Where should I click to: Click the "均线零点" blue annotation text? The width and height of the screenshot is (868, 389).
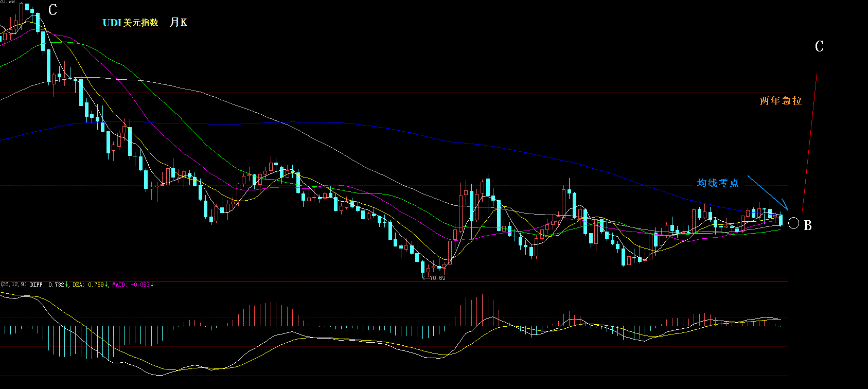pos(718,183)
